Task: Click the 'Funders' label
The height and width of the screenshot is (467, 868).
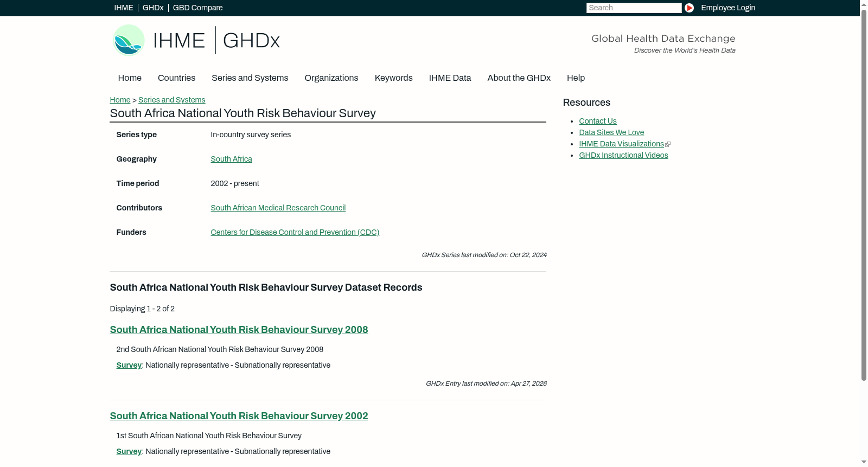Action: click(x=131, y=232)
